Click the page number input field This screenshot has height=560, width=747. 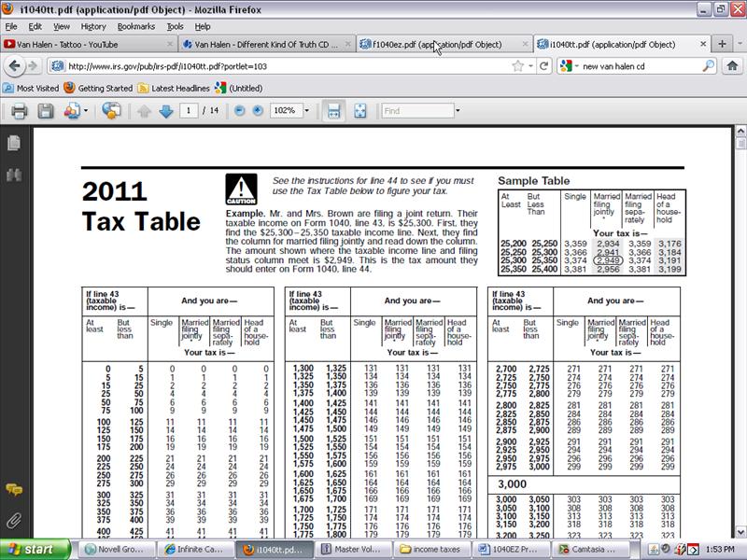click(189, 111)
